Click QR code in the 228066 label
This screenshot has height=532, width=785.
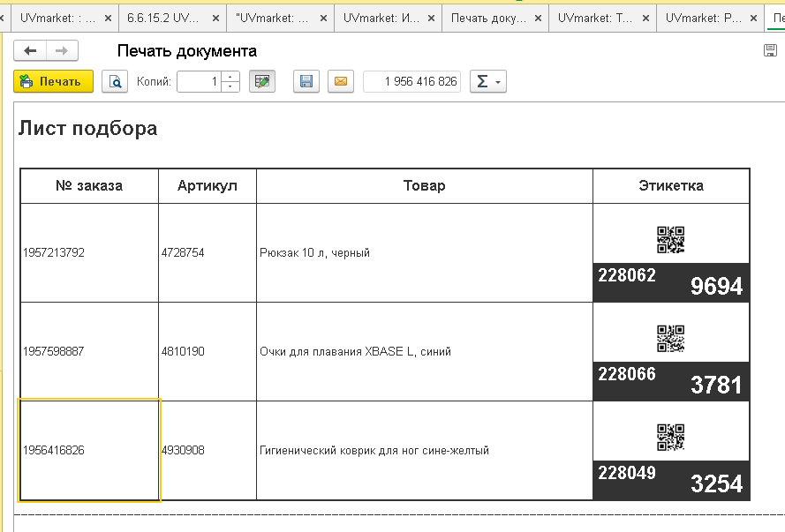[671, 339]
